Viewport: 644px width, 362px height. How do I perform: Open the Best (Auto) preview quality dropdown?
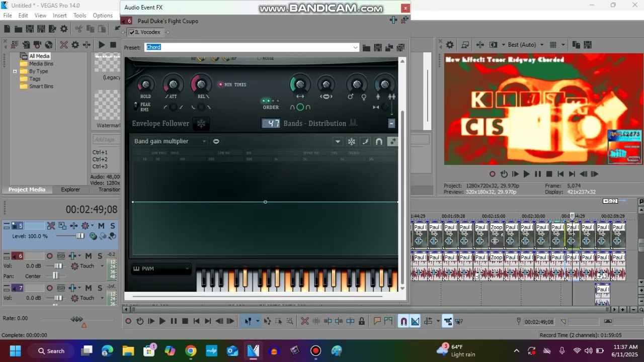click(541, 45)
